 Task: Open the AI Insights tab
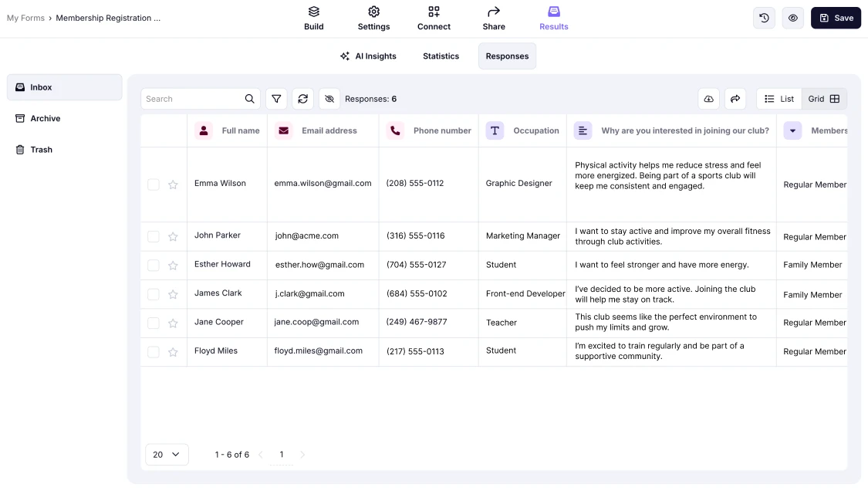(368, 56)
